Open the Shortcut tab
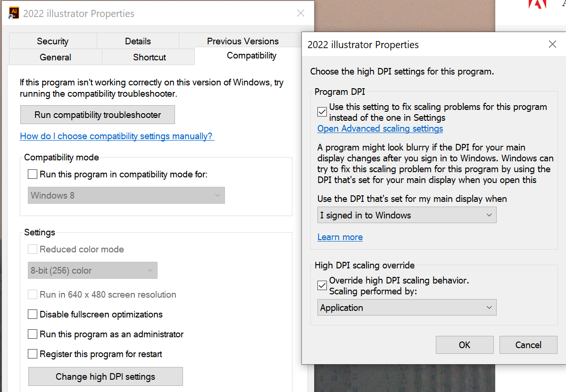Screen dimensions: 566x392 [x=149, y=57]
